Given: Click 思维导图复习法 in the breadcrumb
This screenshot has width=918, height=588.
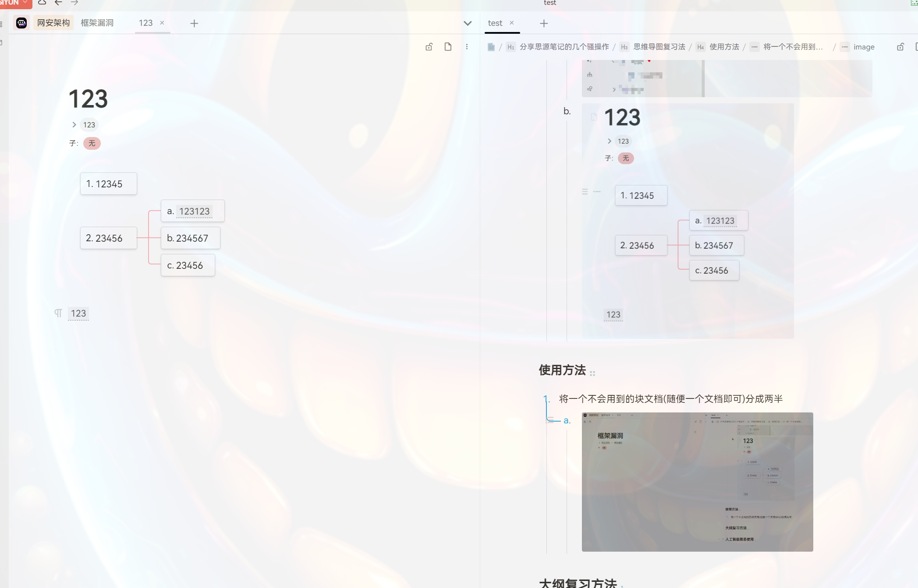Looking at the screenshot, I should pos(659,47).
